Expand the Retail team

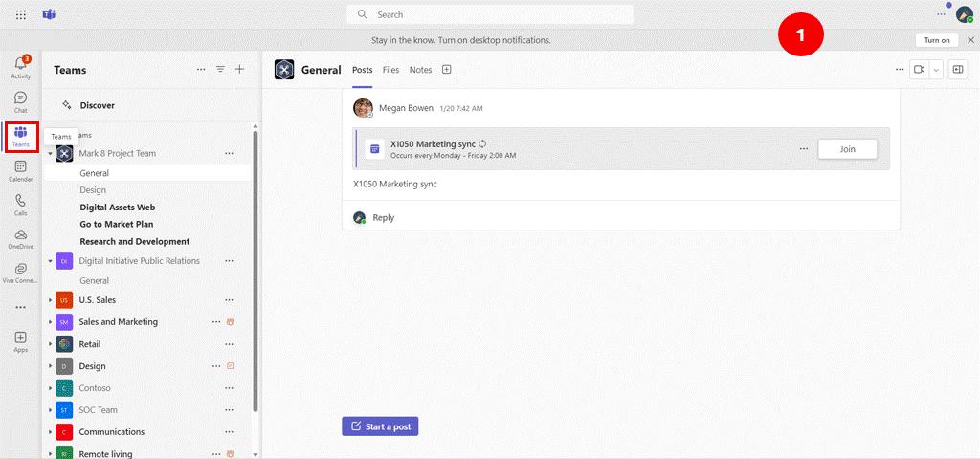pos(50,344)
